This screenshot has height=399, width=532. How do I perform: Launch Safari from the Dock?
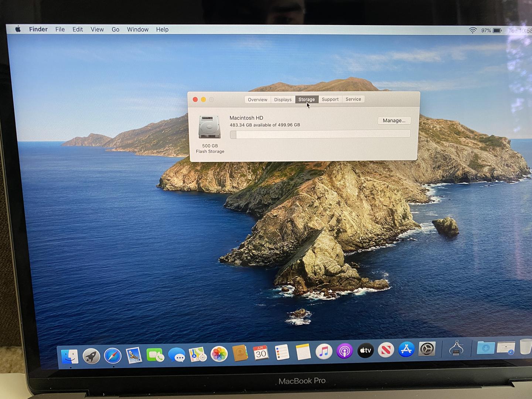pos(113,356)
